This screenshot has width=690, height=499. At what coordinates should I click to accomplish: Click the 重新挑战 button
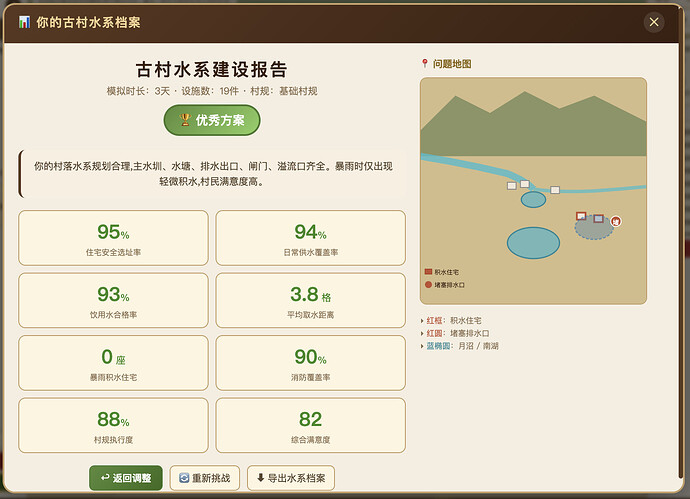(205, 478)
